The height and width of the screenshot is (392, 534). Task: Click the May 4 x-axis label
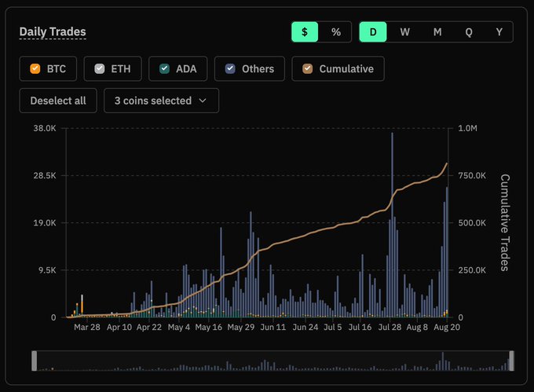(179, 328)
